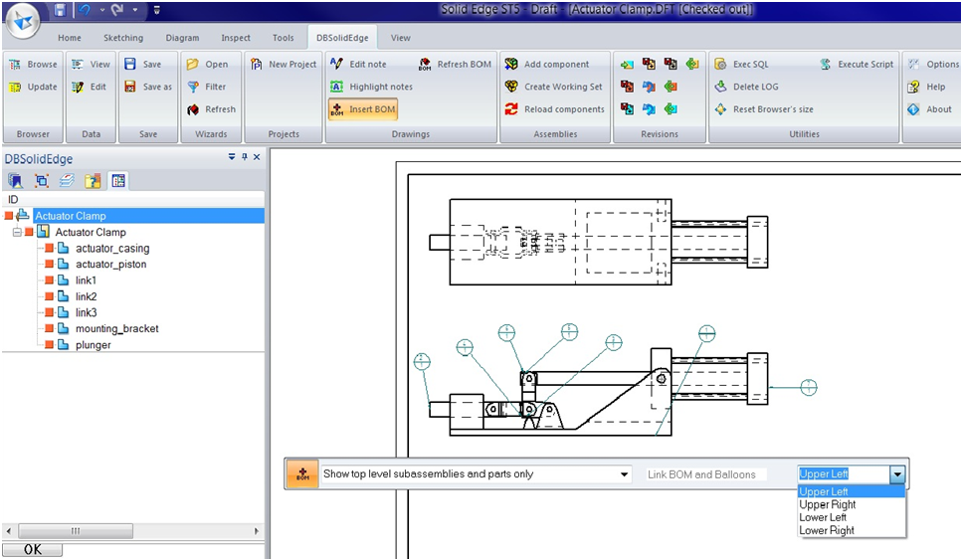Select the highlighted Actuator Clamp root row
The image size is (961, 560).
point(149,216)
